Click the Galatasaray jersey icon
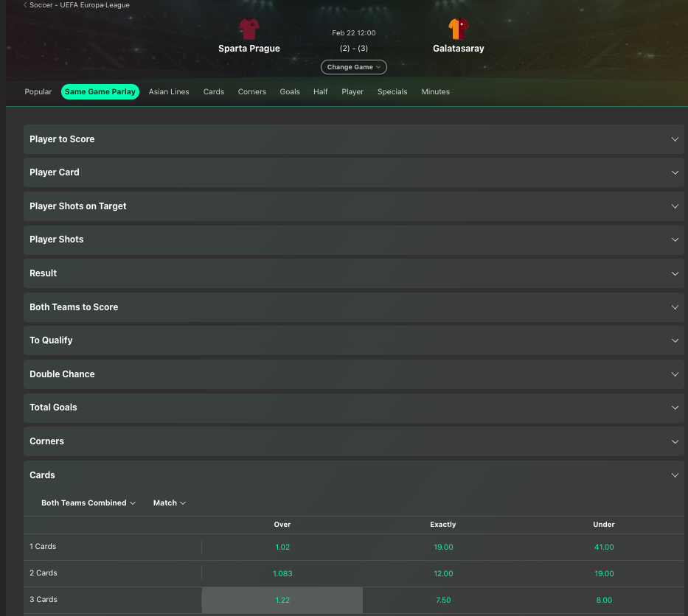 459,29
